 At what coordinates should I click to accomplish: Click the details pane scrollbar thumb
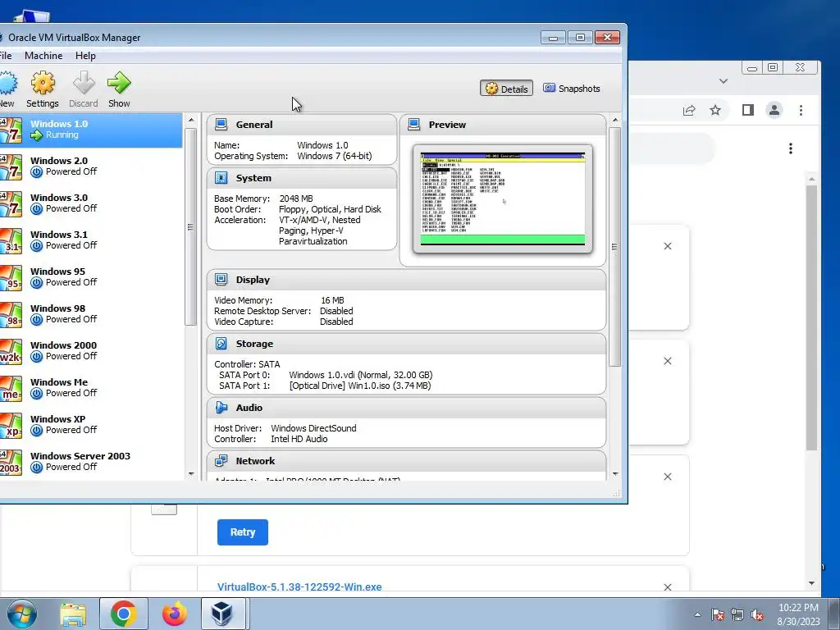pos(615,246)
